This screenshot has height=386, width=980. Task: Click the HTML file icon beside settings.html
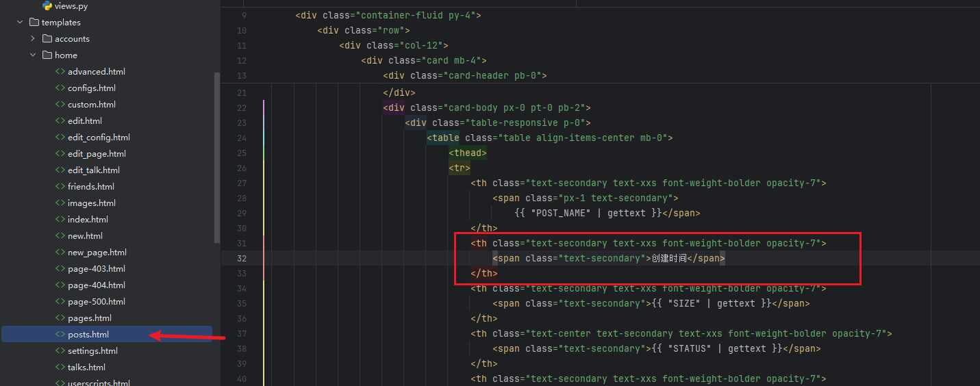[x=60, y=351]
